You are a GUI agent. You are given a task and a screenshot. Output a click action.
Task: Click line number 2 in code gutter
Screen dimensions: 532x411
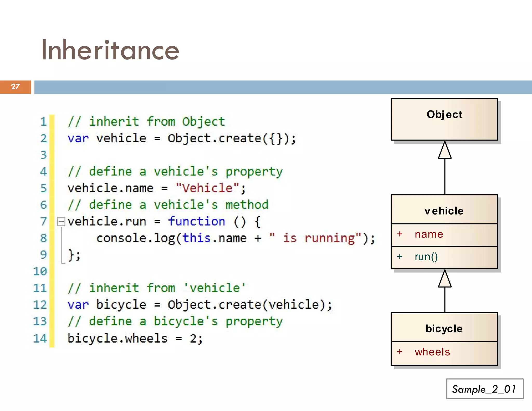pos(43,138)
